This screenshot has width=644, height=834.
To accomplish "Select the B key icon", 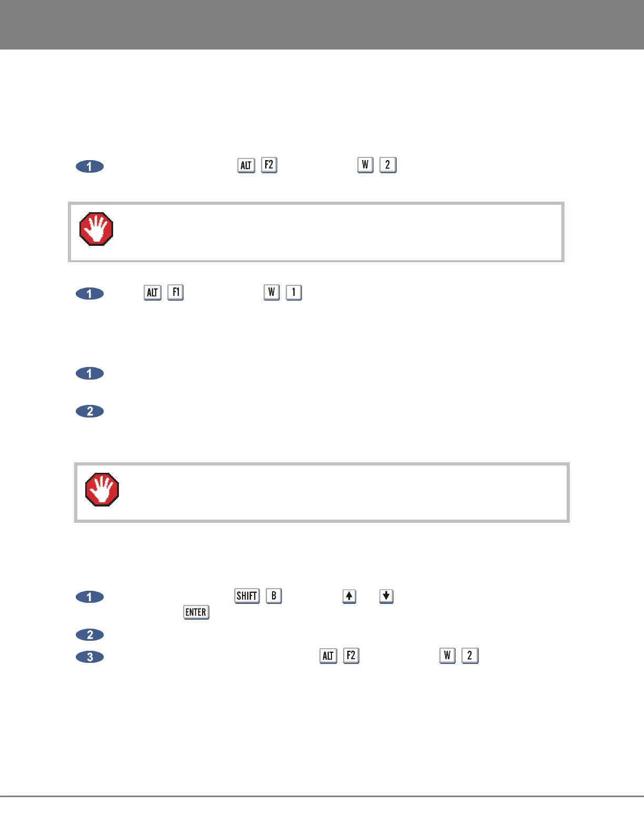I will click(x=274, y=595).
